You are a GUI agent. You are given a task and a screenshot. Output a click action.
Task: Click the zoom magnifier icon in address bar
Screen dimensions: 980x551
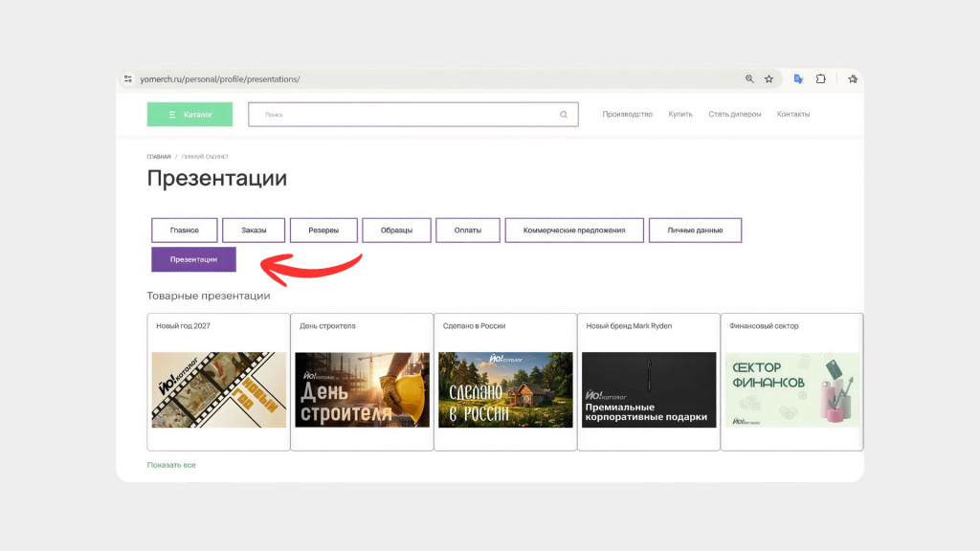click(x=749, y=78)
